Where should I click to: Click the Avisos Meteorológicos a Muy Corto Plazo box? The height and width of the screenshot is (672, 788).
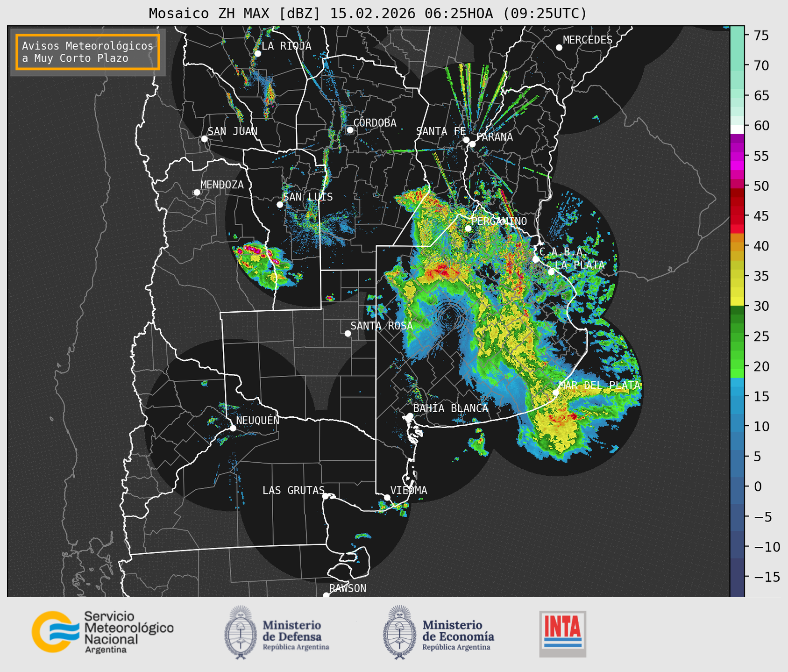click(x=88, y=52)
